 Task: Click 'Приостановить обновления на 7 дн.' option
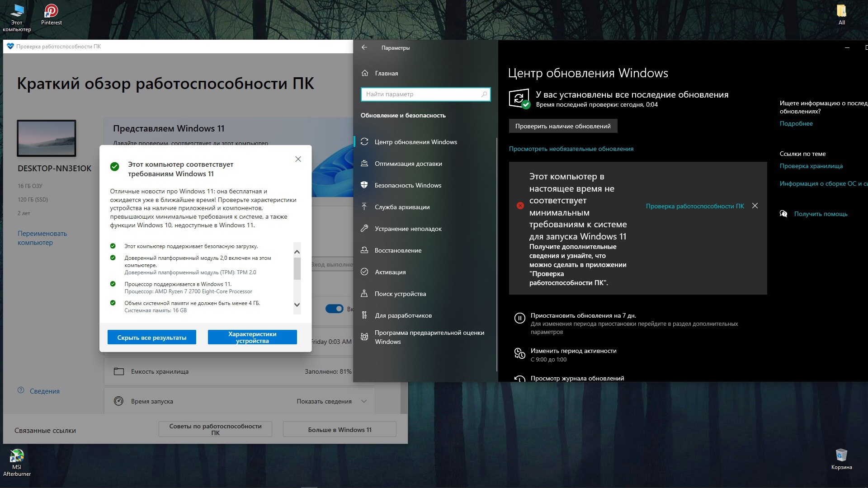pos(583,315)
